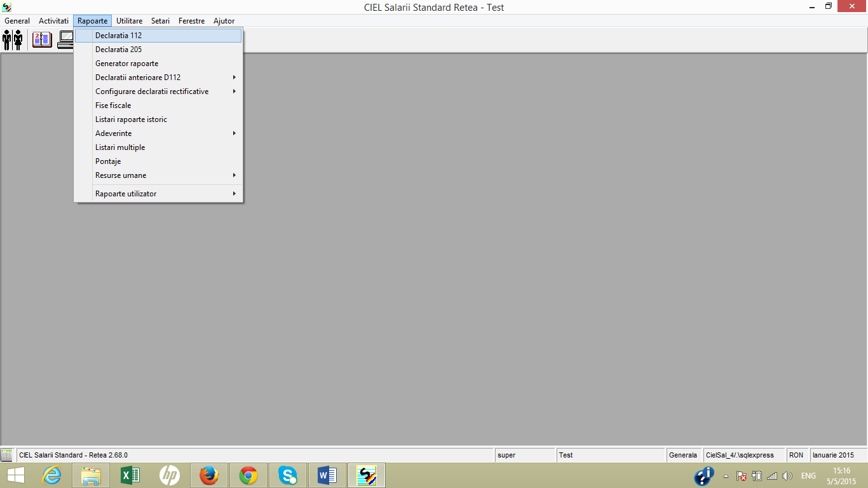
Task: Open File Explorer from the taskbar
Action: tap(91, 475)
